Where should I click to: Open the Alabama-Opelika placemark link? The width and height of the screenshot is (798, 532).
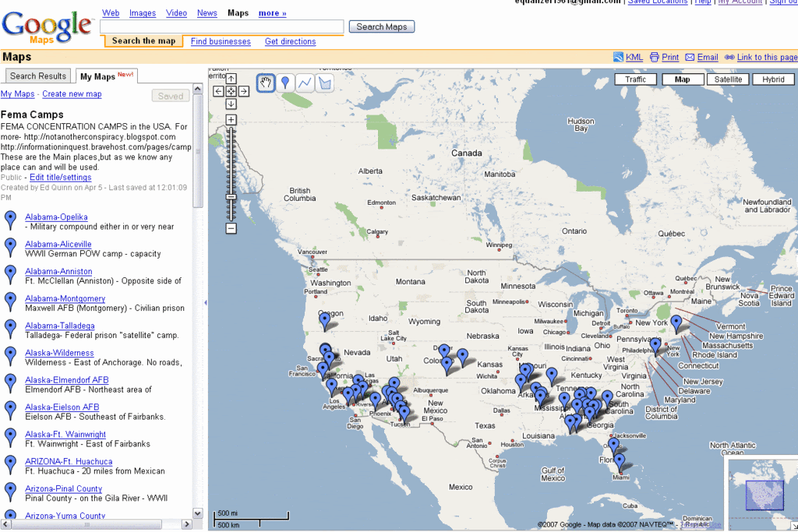pyautogui.click(x=56, y=217)
